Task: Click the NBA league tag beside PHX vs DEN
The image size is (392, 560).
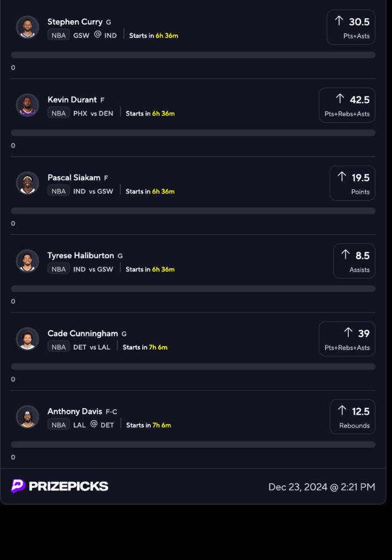Action: (59, 113)
